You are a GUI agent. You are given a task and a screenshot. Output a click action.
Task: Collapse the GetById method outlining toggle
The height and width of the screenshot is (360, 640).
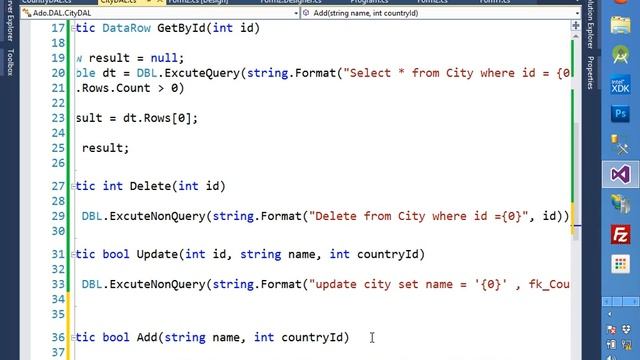tap(73, 28)
